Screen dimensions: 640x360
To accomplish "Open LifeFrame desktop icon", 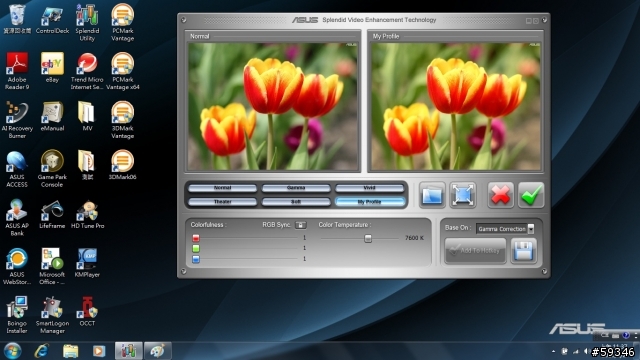I will [x=52, y=214].
